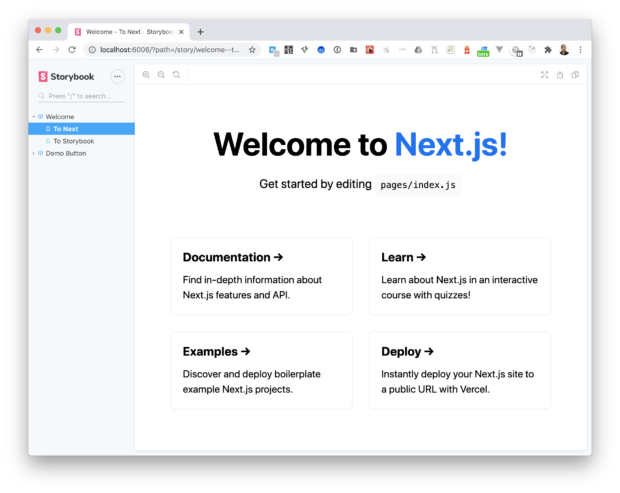The height and width of the screenshot is (493, 620).
Task: Open the QR code extension icon
Action: pyautogui.click(x=289, y=50)
